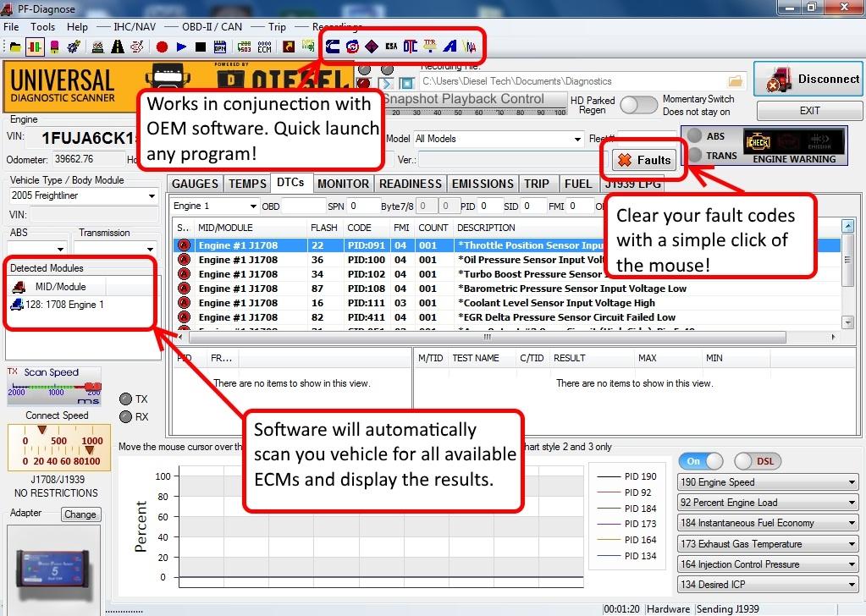Screen dimensions: 866x616
Task: Open the OBD-II / CAN menu
Action: pos(212,26)
